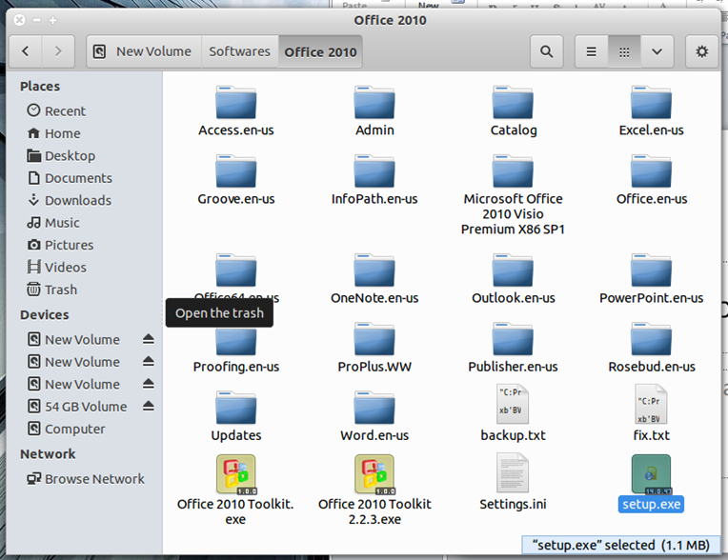This screenshot has width=728, height=560.
Task: Select the Word.en-us folder icon
Action: pyautogui.click(x=374, y=408)
